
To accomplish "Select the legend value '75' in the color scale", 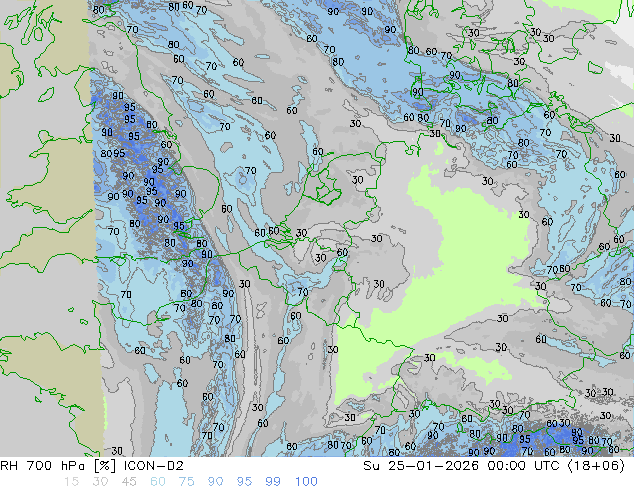I will (186, 482).
